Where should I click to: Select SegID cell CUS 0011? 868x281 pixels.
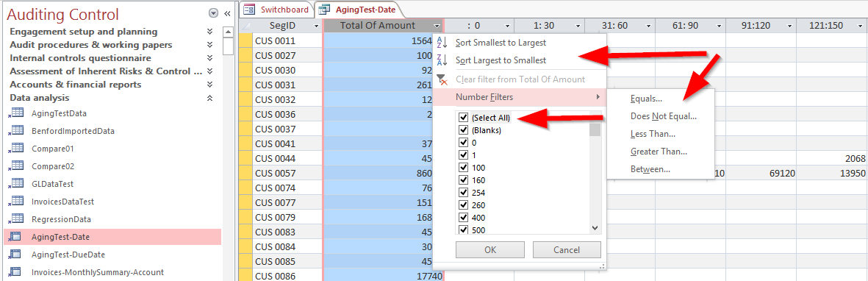287,40
